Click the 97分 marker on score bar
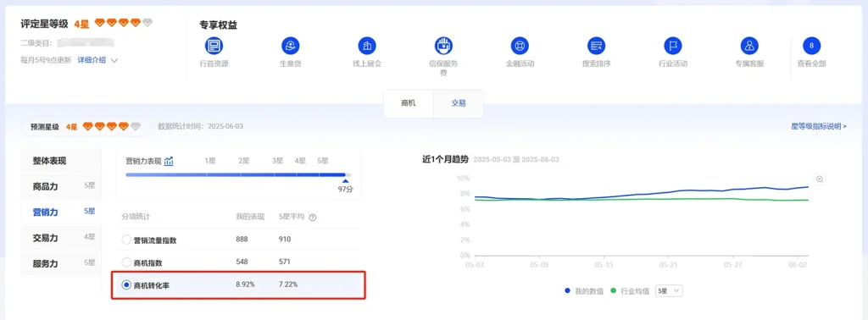868x320 pixels. 346,186
